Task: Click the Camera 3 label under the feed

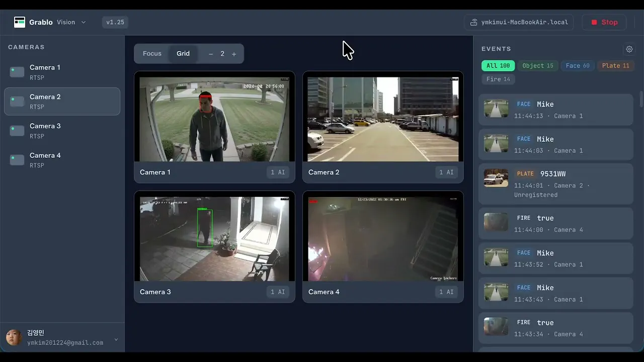Action: [155, 292]
